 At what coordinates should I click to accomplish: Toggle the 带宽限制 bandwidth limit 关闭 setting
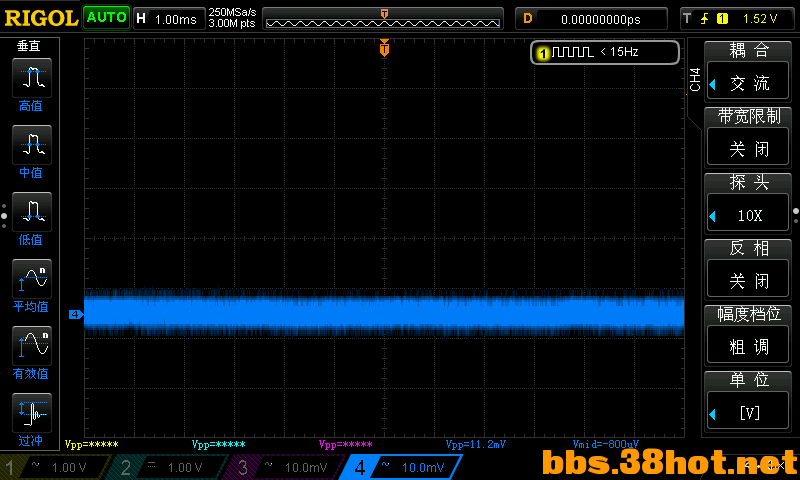(748, 148)
